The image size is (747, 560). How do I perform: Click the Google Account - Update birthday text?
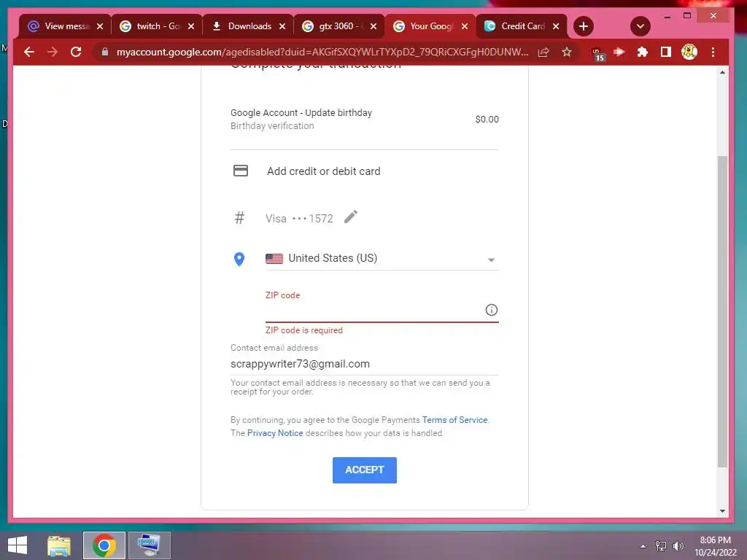tap(301, 113)
